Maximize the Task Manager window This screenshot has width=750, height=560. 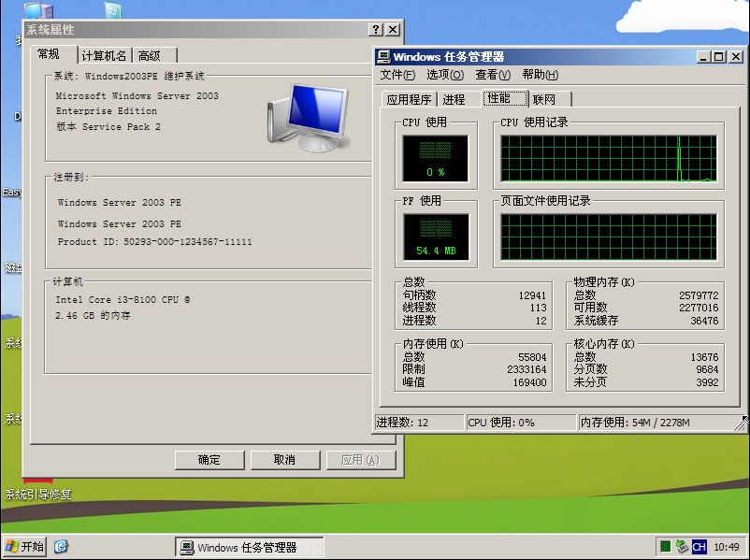(719, 57)
